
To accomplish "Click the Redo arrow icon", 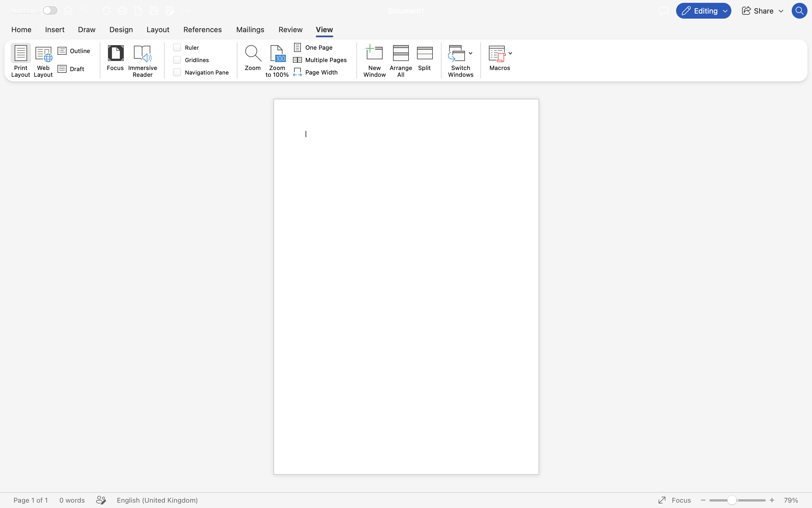I will [x=106, y=11].
